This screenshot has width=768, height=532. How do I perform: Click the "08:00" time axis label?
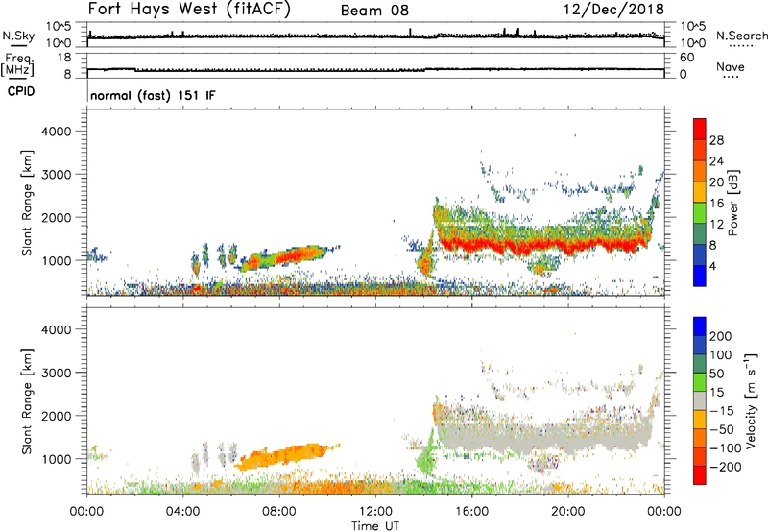click(x=279, y=512)
